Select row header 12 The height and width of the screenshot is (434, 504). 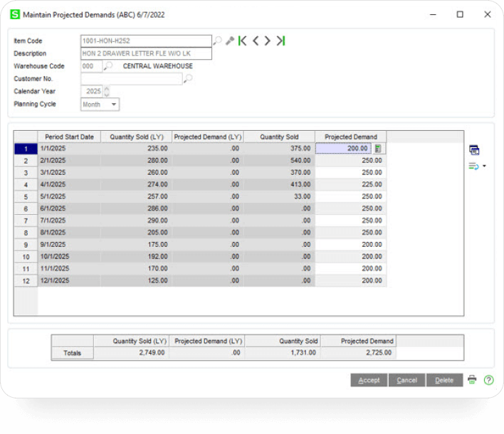pos(26,281)
